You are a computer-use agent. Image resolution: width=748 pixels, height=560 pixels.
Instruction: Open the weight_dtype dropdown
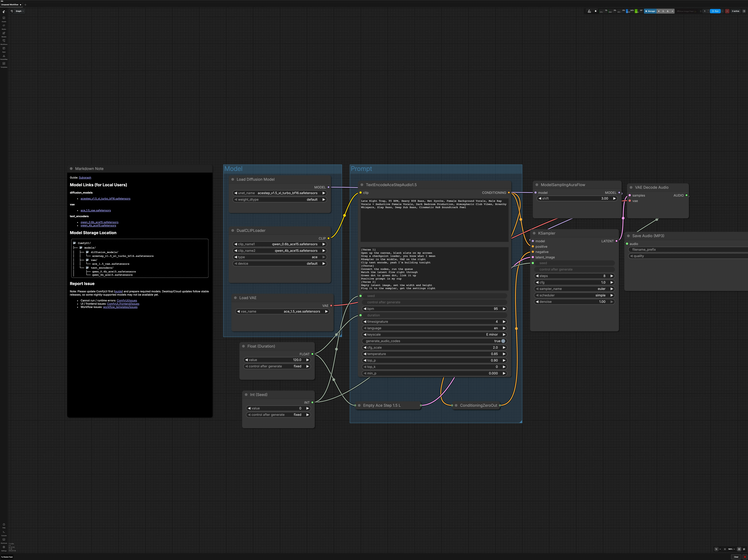(x=280, y=199)
